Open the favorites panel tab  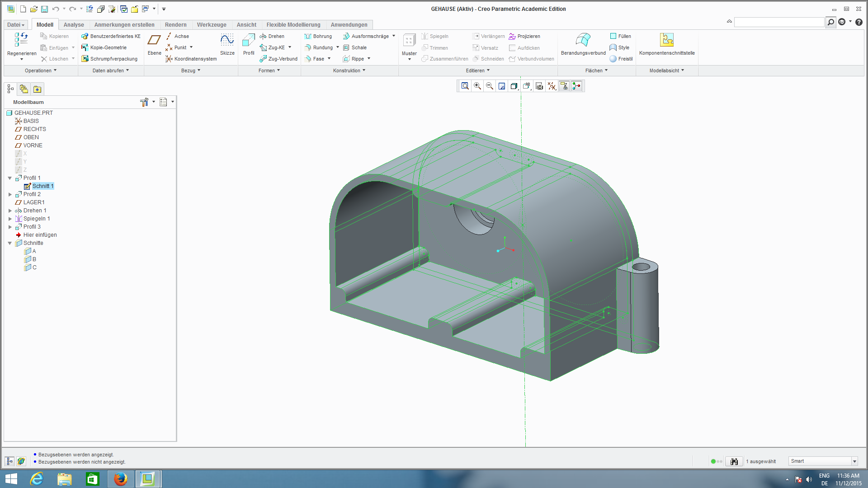38,89
